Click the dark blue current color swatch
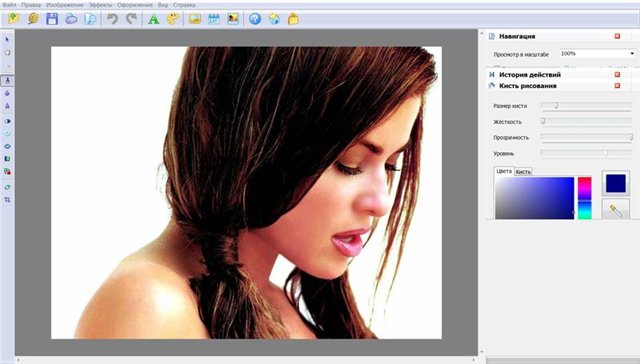The width and height of the screenshot is (640, 364). coord(616,183)
